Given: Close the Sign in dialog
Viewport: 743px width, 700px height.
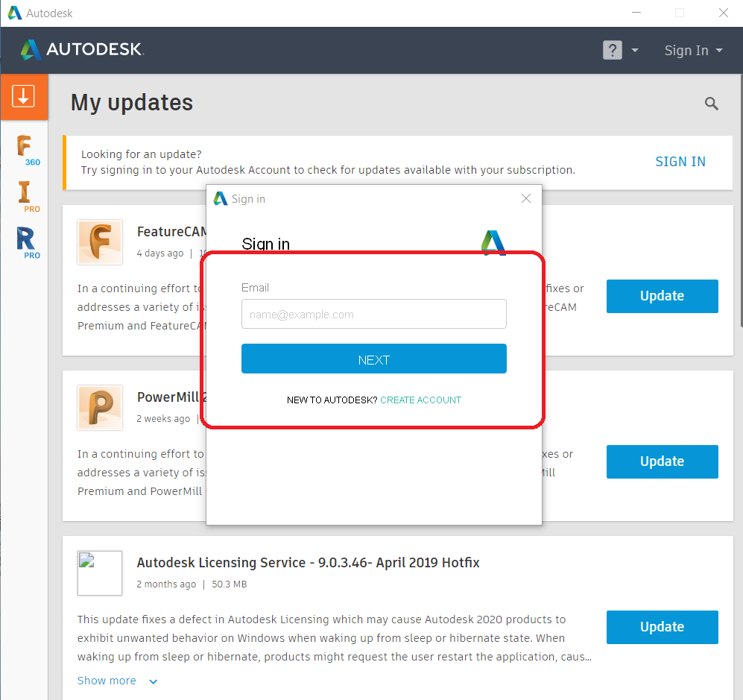Looking at the screenshot, I should pyautogui.click(x=526, y=198).
